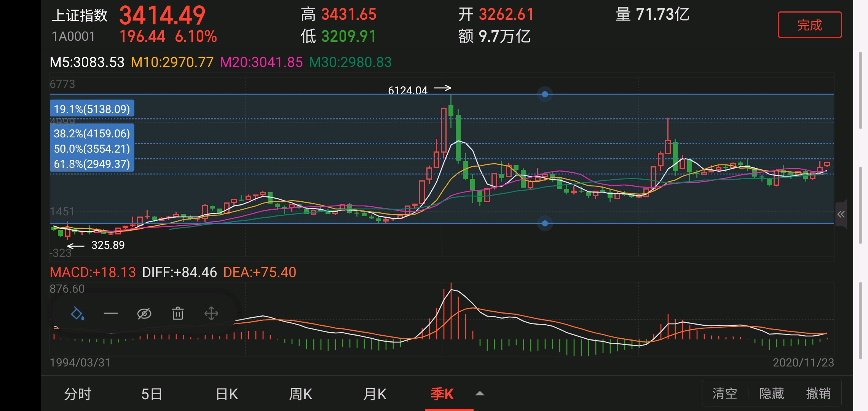Viewport: 868px width, 411px height.
Task: Click the M10:2970.77 moving average label
Action: [172, 62]
